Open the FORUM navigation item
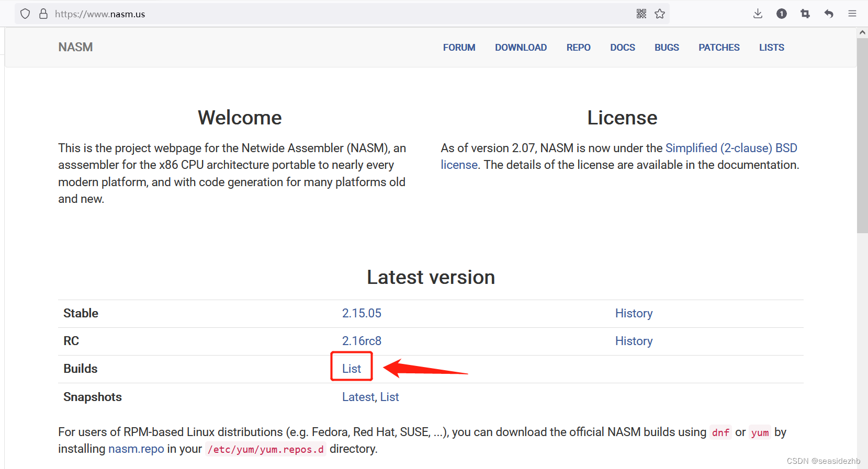 pos(459,48)
